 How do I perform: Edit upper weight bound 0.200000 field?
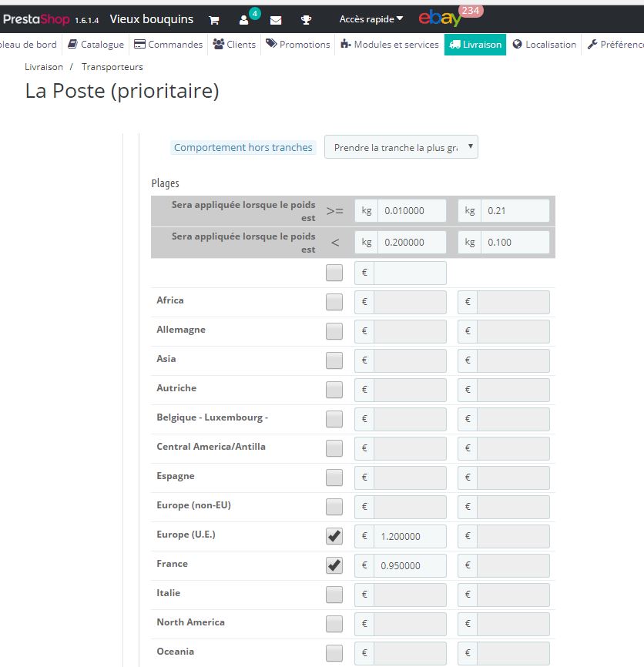point(412,242)
